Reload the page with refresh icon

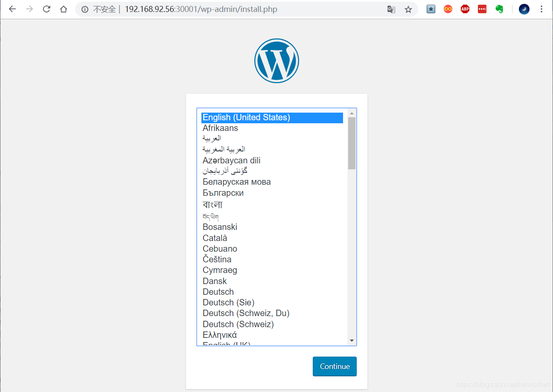pos(47,9)
